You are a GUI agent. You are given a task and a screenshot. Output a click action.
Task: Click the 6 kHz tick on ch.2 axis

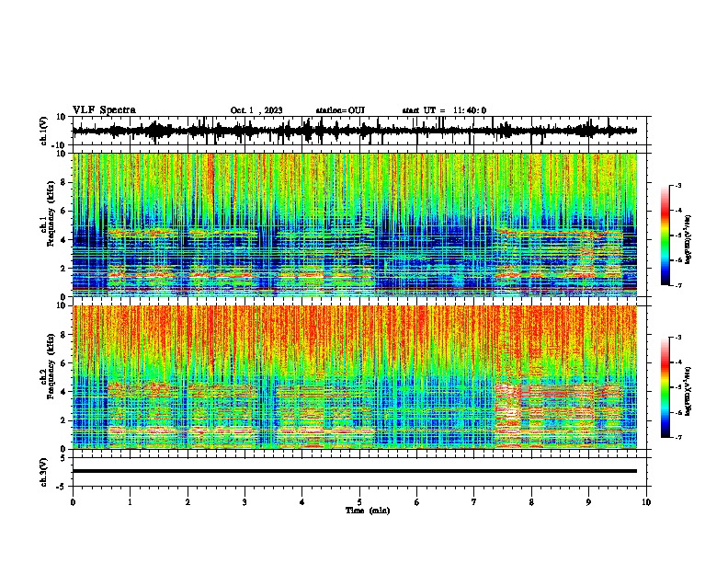63,363
